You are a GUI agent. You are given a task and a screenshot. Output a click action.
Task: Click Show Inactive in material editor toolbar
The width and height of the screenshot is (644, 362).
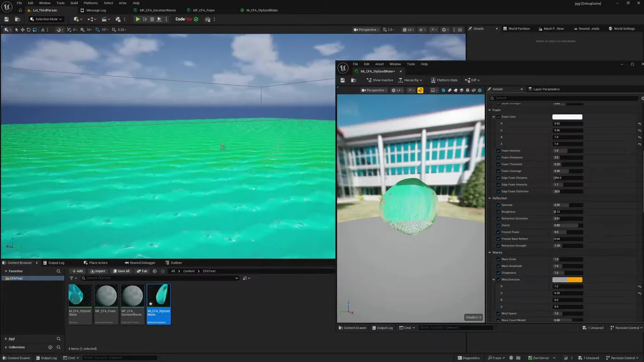click(380, 80)
